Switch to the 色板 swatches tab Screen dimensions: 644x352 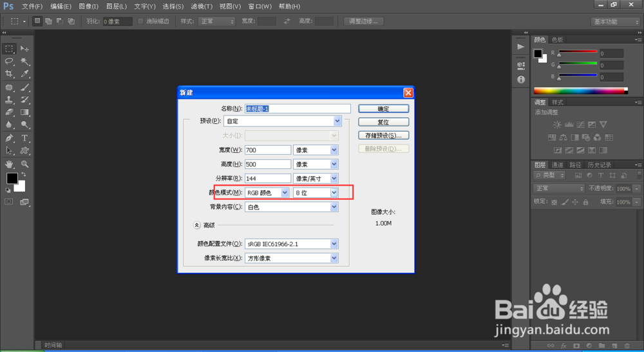tap(557, 39)
